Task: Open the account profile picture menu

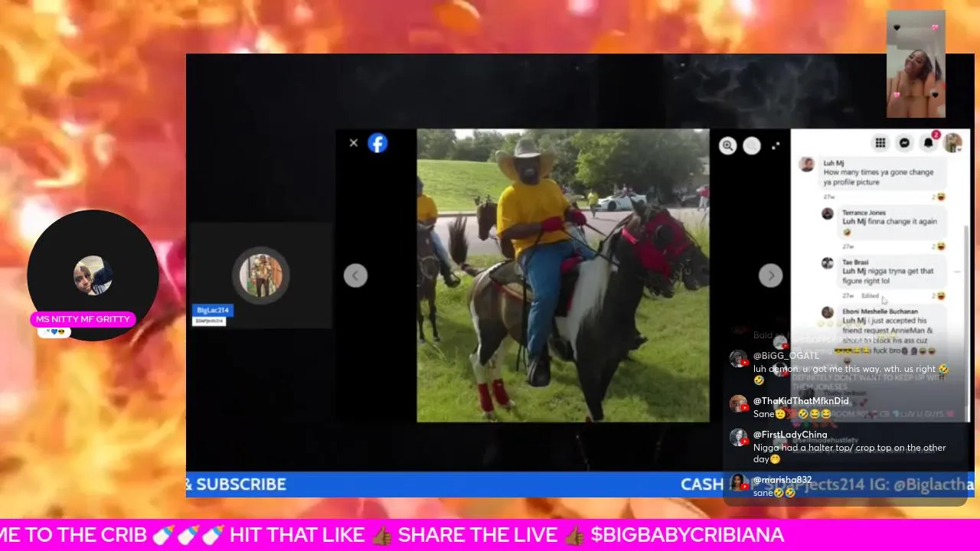Action: (x=952, y=143)
